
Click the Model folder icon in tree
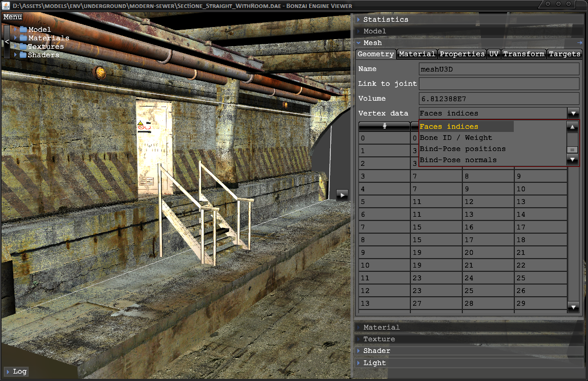(x=23, y=30)
